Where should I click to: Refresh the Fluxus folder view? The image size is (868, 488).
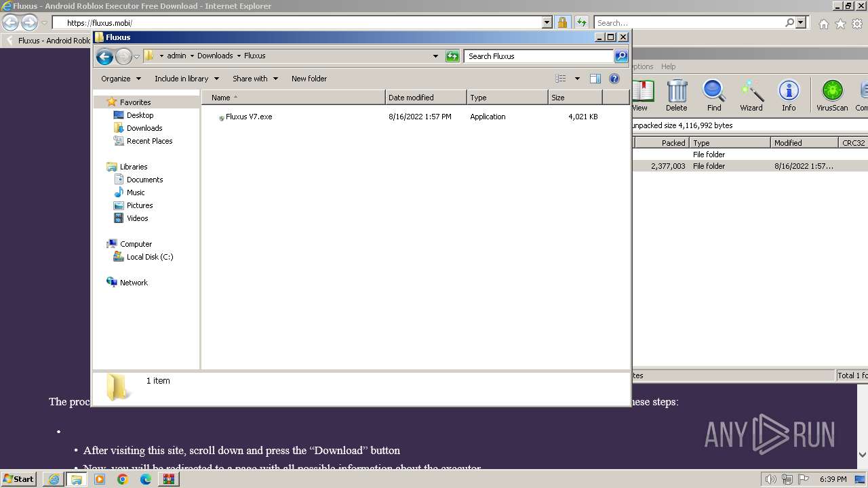(452, 56)
